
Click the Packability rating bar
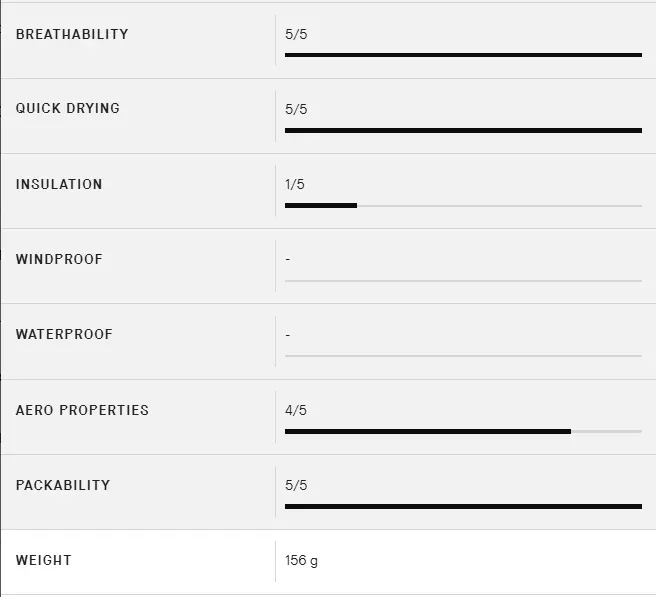coord(463,507)
